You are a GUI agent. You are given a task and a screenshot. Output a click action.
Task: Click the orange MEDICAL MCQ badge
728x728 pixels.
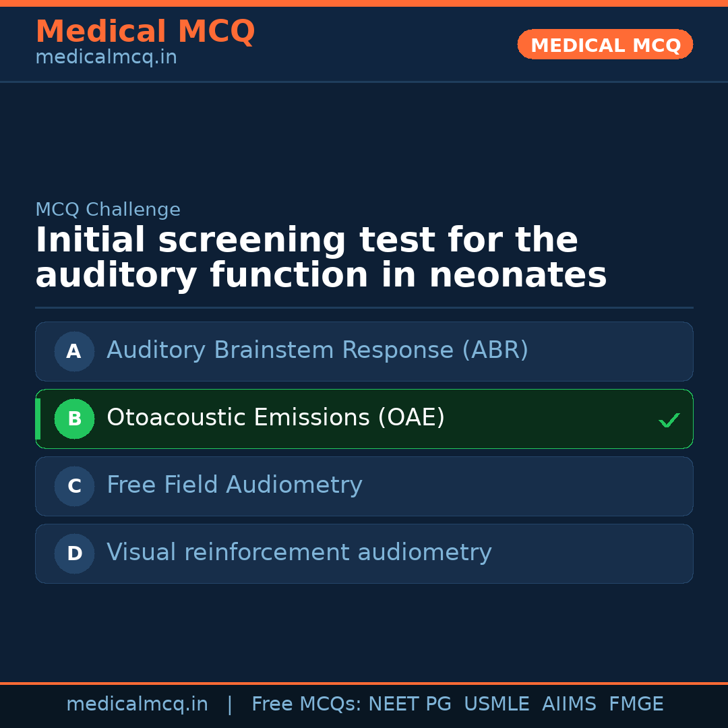pos(605,44)
